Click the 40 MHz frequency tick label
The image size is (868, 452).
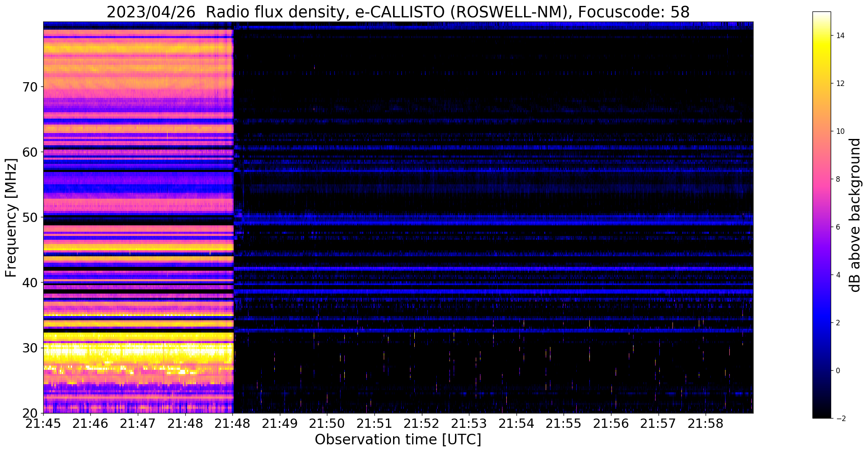click(29, 283)
